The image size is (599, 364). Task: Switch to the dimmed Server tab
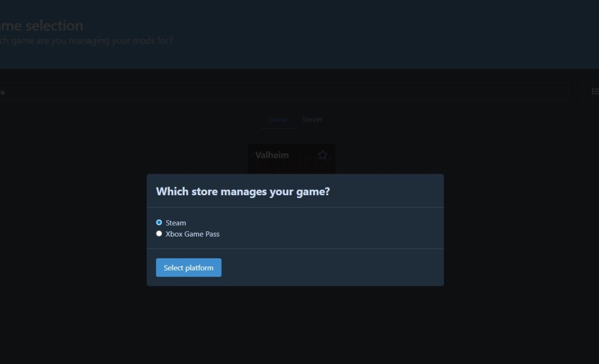[x=312, y=119]
